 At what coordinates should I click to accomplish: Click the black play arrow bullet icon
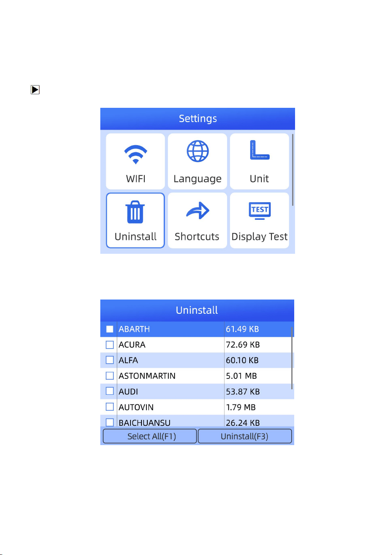pyautogui.click(x=35, y=90)
